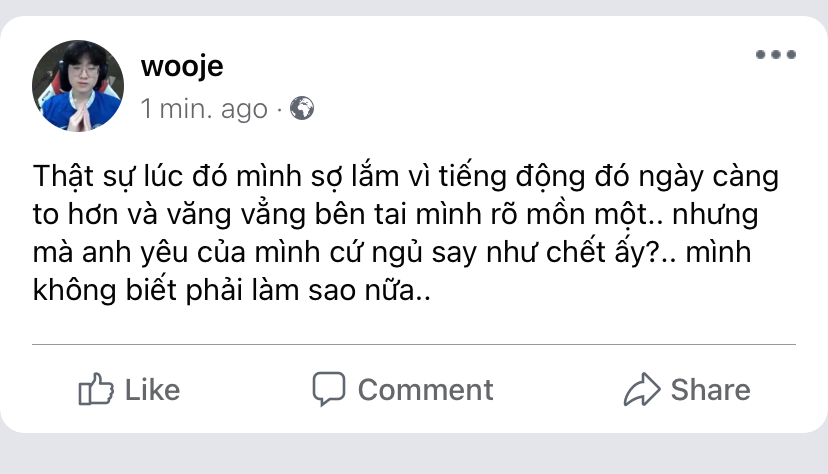Open the wooje profile name link
This screenshot has height=474, width=828.
point(182,68)
